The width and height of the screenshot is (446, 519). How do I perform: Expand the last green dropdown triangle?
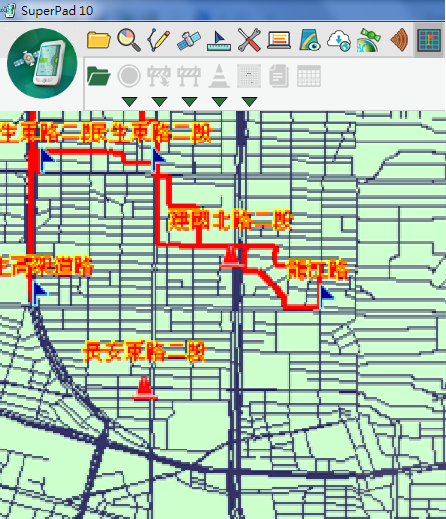(x=250, y=102)
